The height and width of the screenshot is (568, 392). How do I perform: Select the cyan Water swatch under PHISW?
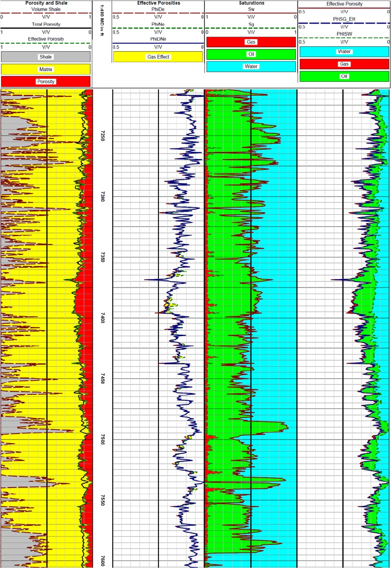pos(344,52)
